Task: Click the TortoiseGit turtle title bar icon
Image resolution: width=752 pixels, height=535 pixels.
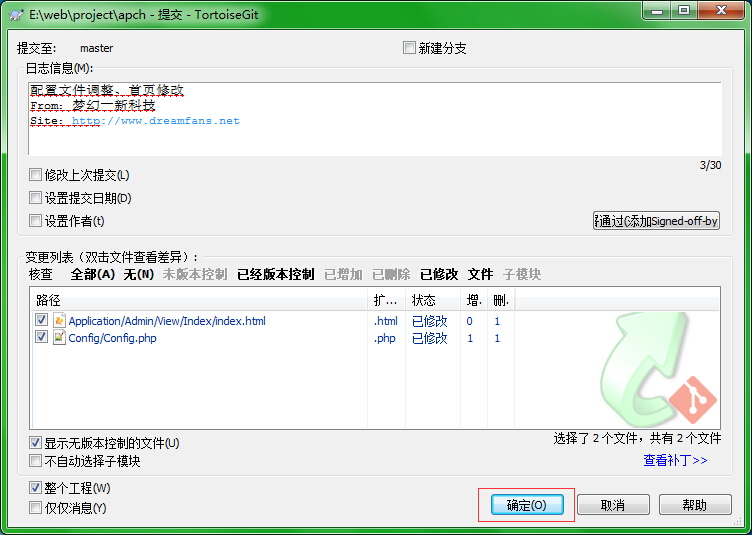Action: [16, 14]
